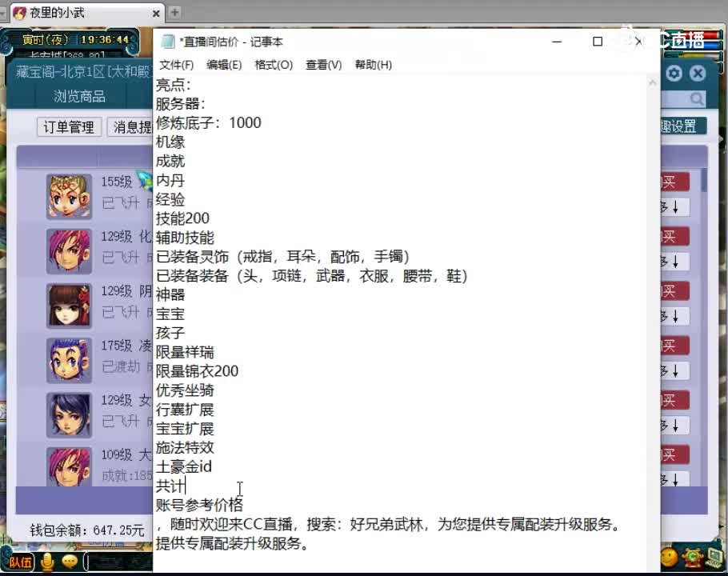Click the line 内丹 in Notepad
The width and height of the screenshot is (728, 576).
[x=170, y=180]
